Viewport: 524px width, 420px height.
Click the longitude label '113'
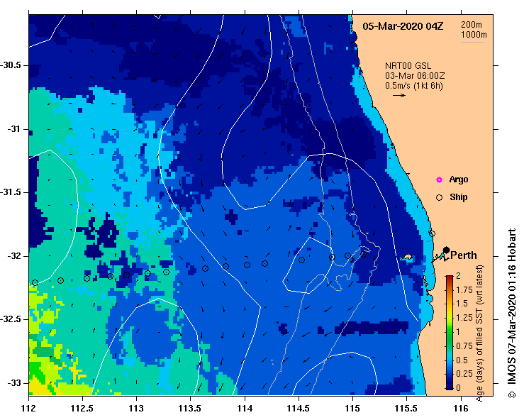pos(136,409)
